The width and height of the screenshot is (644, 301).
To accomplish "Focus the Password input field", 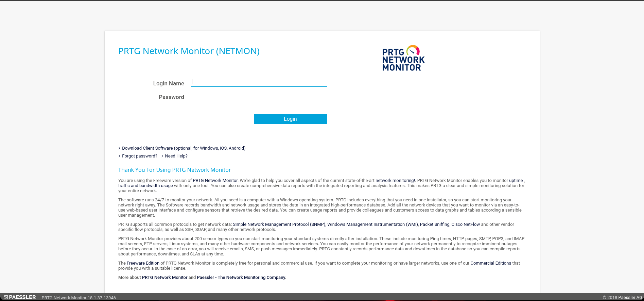I will tap(259, 96).
